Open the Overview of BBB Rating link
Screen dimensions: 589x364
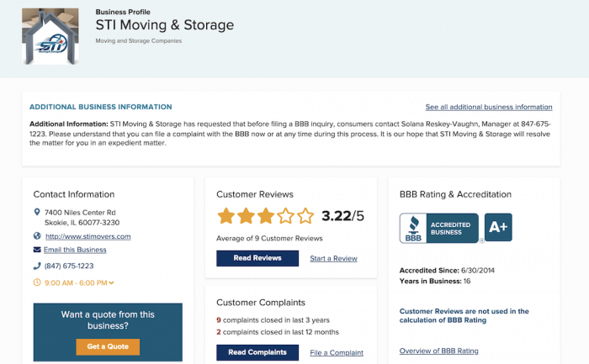pos(438,351)
